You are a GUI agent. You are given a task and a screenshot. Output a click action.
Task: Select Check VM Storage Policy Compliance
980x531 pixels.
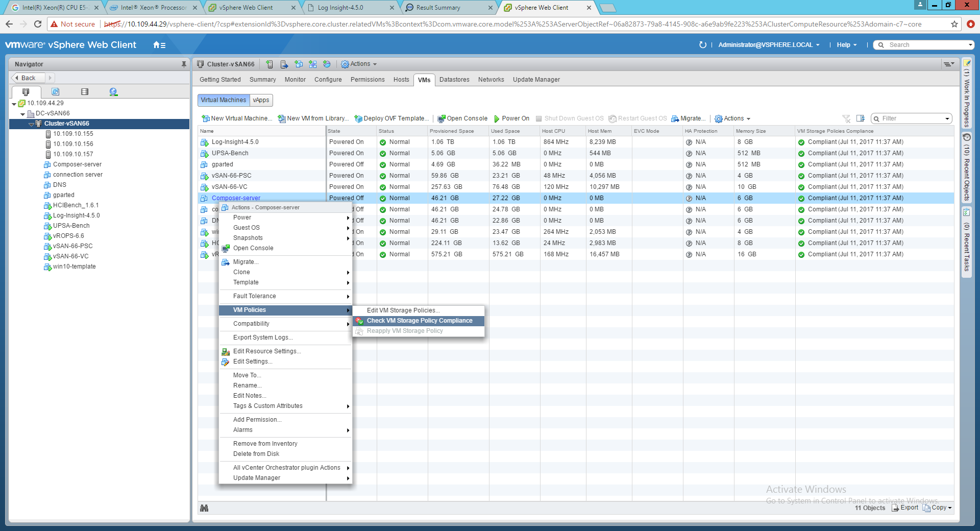(419, 321)
